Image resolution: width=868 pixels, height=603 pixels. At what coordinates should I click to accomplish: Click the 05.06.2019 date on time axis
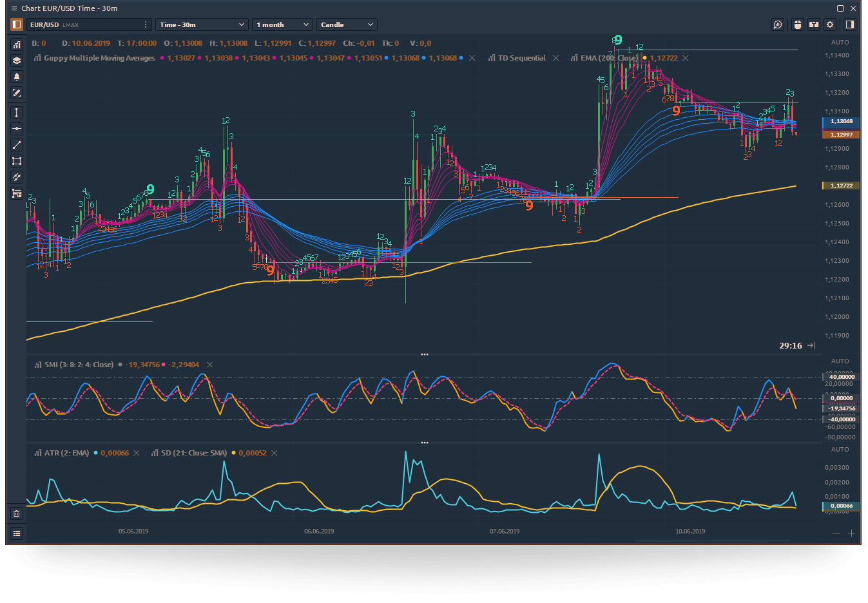coord(133,531)
